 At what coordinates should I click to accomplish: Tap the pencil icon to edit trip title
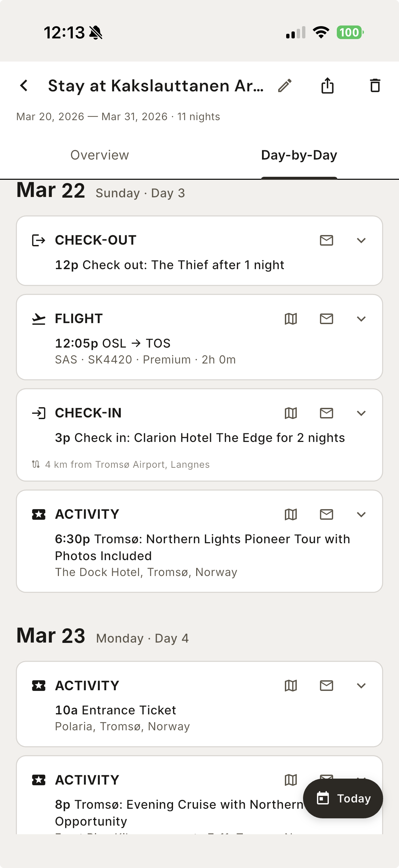coord(285,86)
